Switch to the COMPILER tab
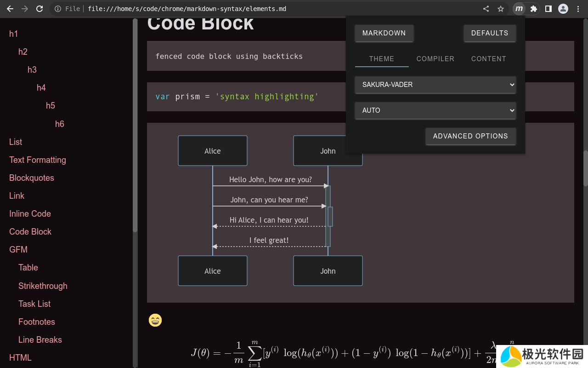Viewport: 588px width, 368px height. [x=435, y=59]
